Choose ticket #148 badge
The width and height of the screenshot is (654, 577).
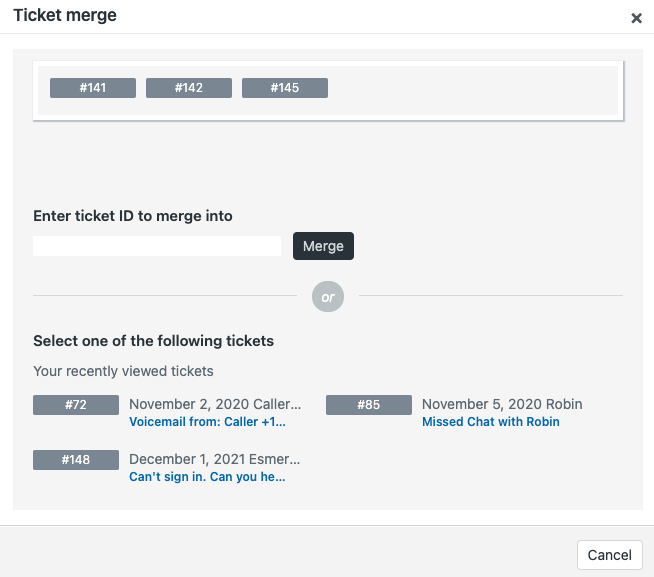point(76,460)
